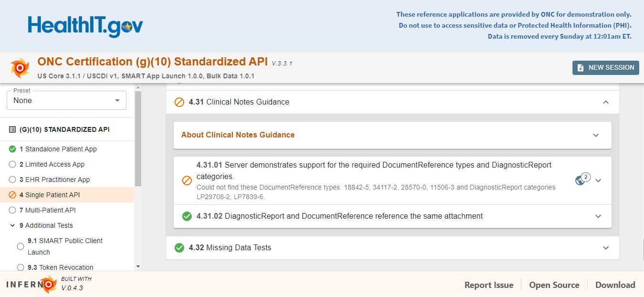
Task: Click the BUILT WITH V.0.4.3 label
Action: [76, 284]
